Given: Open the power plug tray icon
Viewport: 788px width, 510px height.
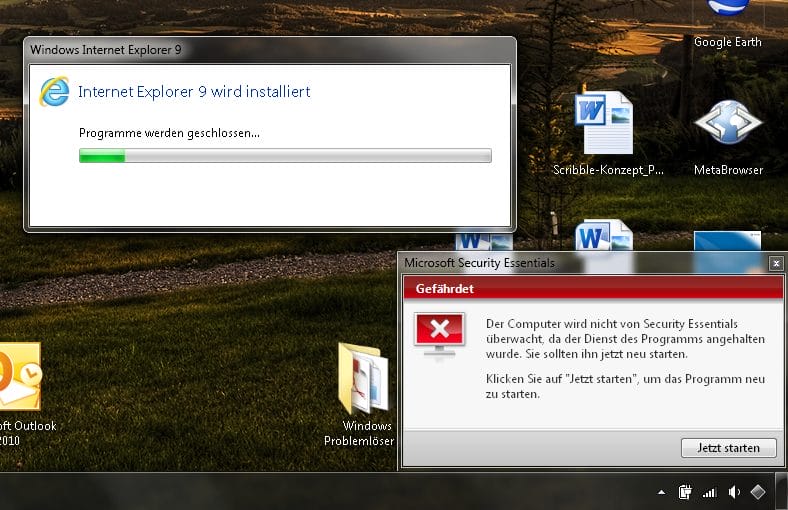Looking at the screenshot, I should [686, 492].
